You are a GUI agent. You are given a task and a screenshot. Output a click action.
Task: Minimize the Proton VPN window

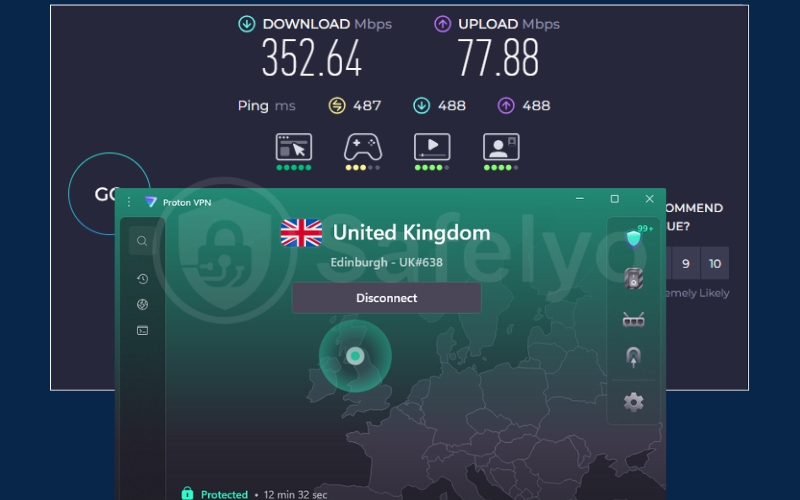click(x=580, y=198)
